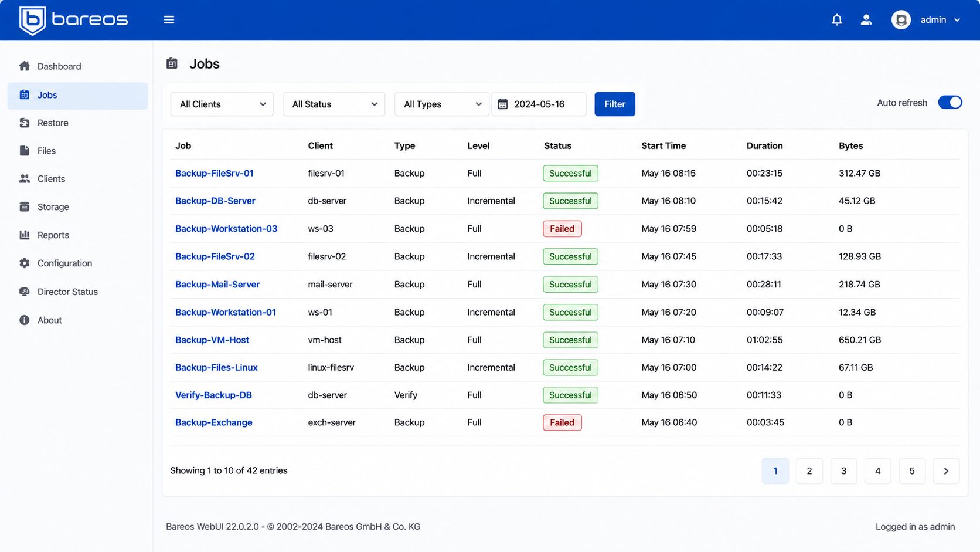This screenshot has width=980, height=552.
Task: Open Clients in the sidebar
Action: [x=77, y=179]
